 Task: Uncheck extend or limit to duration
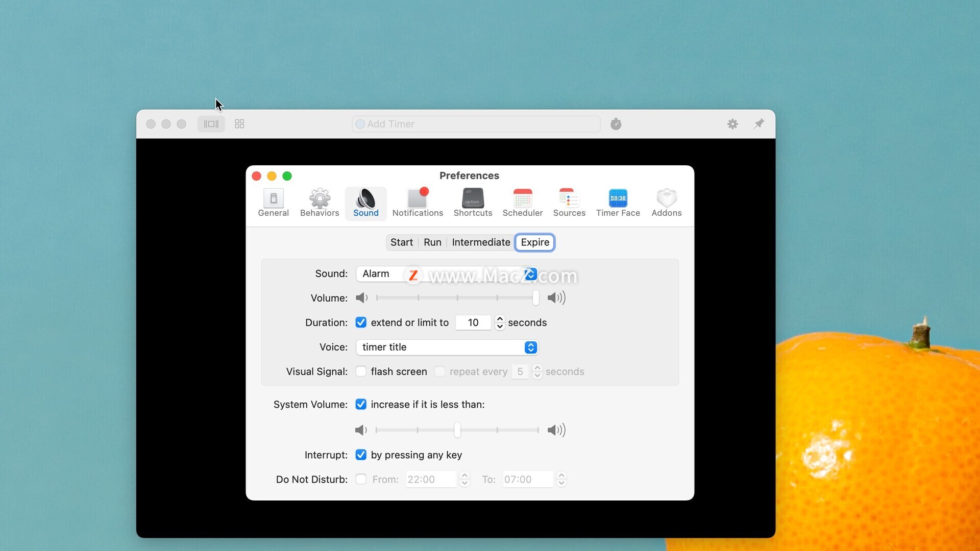point(361,322)
